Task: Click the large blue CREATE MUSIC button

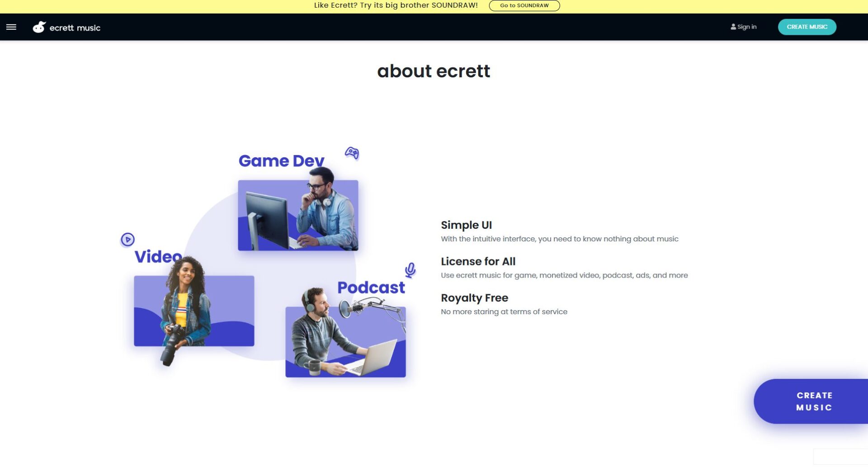Action: [x=814, y=401]
